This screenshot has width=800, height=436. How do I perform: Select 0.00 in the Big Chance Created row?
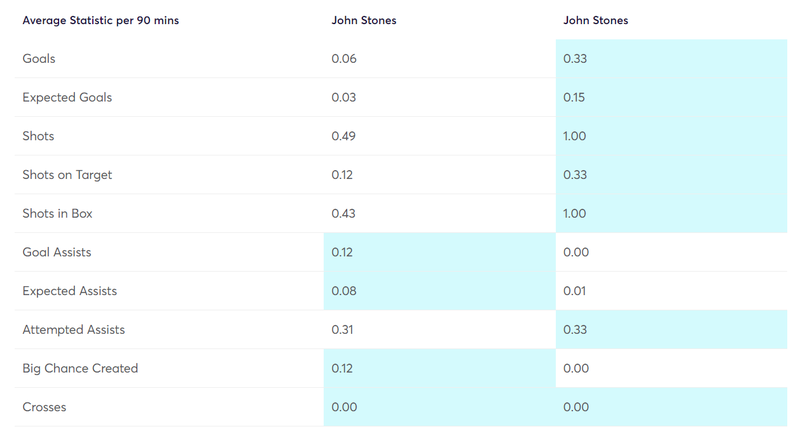pyautogui.click(x=576, y=369)
